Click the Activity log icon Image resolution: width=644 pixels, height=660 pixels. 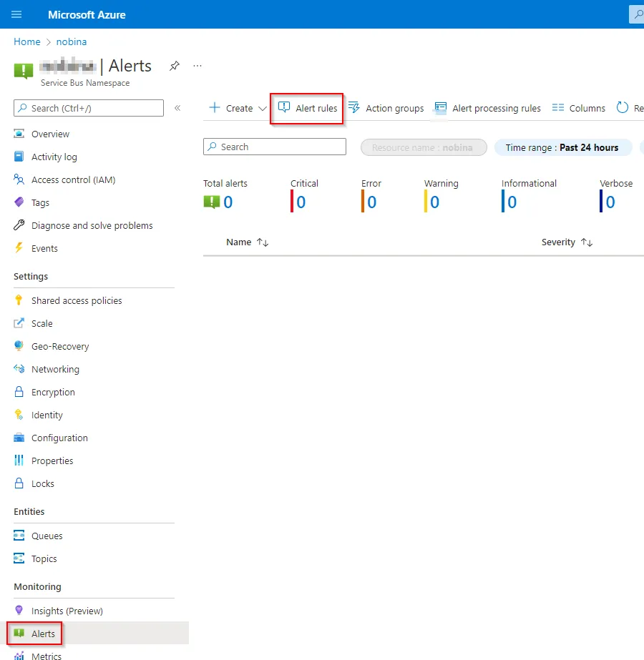pos(19,157)
